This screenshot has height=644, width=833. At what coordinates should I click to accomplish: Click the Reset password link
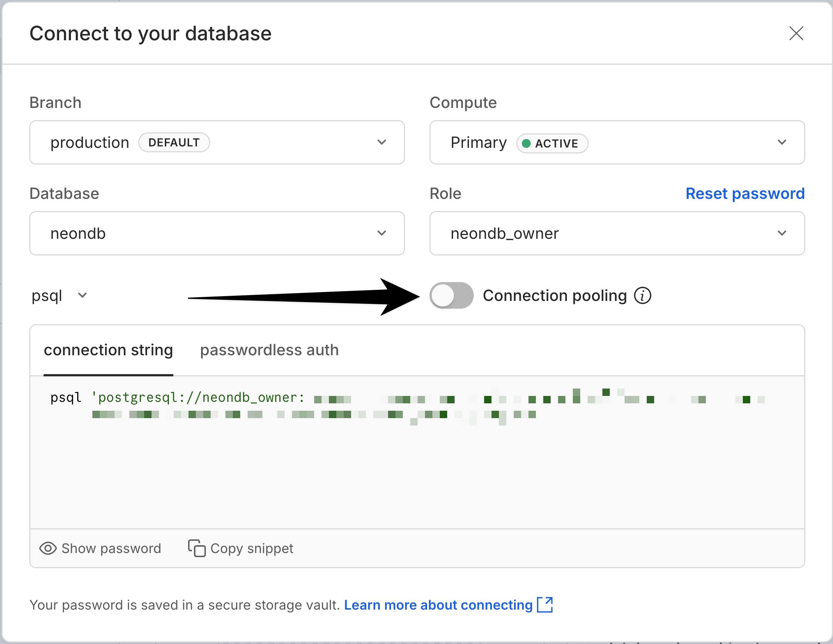745,193
